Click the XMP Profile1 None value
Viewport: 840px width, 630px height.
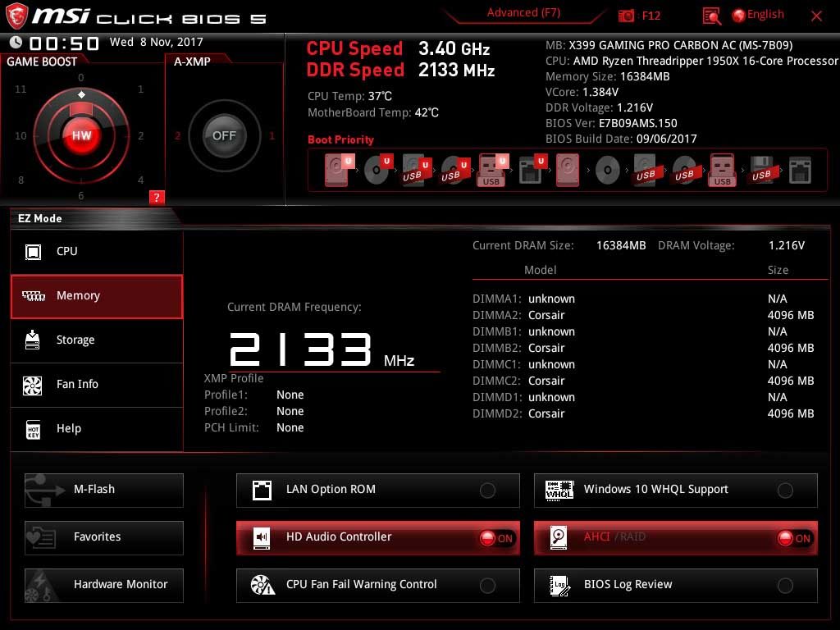tap(290, 395)
